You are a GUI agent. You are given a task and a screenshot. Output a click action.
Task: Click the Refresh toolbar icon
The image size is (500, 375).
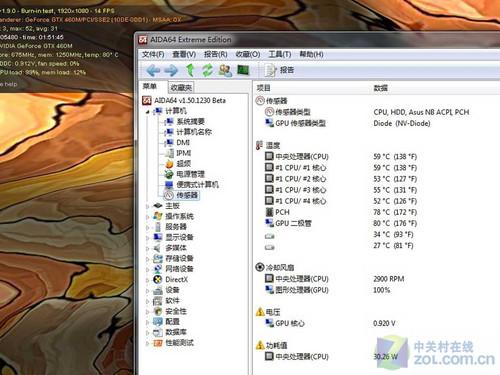point(208,70)
